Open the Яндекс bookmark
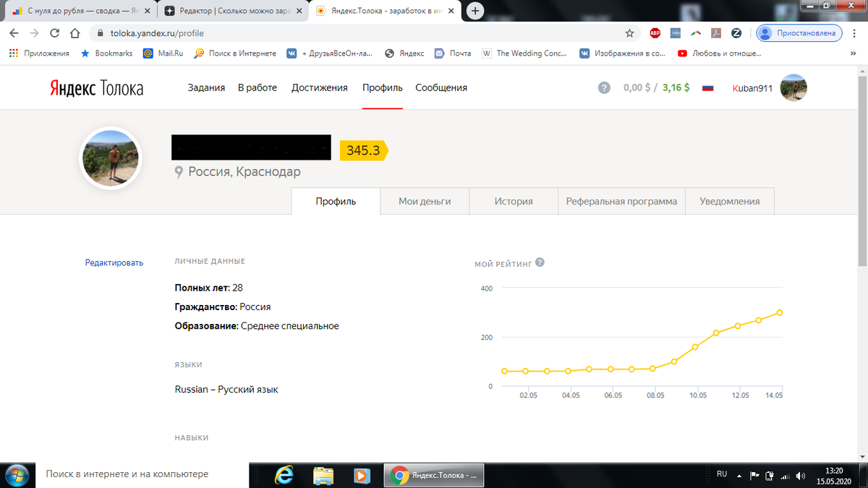Screen dimensions: 868x488 pyautogui.click(x=404, y=53)
